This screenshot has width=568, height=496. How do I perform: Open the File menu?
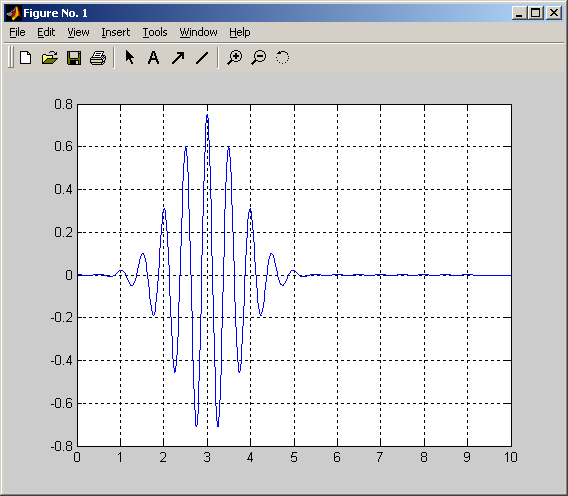[17, 32]
